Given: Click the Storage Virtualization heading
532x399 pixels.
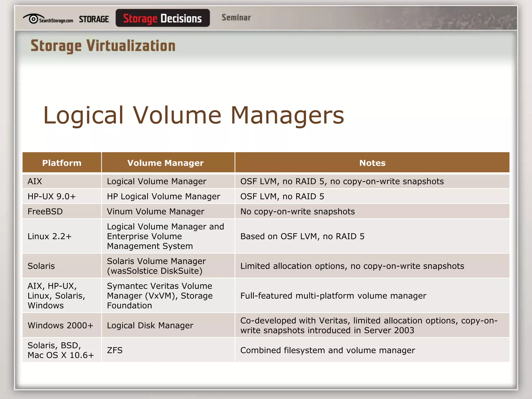Looking at the screenshot, I should (x=103, y=46).
